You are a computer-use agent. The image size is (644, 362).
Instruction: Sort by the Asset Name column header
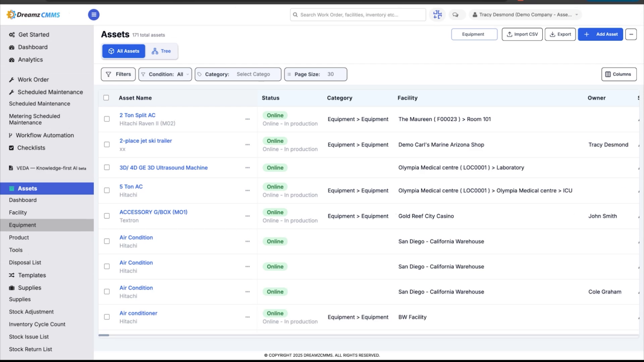pyautogui.click(x=135, y=98)
